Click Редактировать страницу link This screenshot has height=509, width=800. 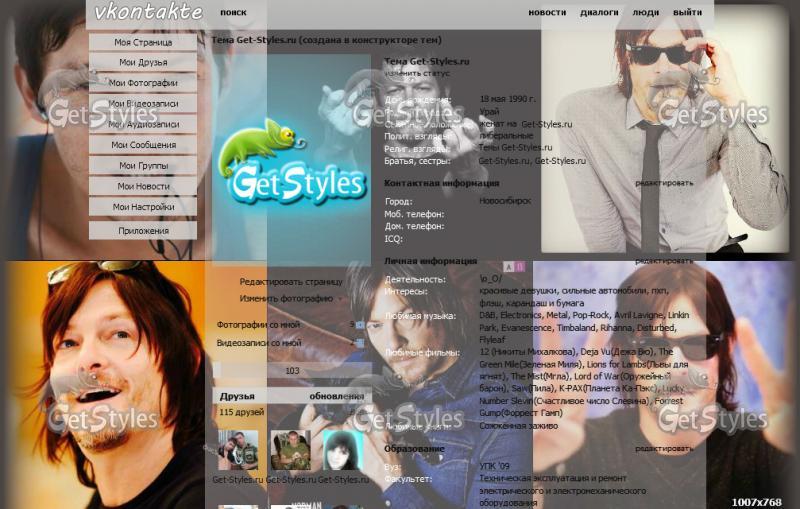(x=291, y=282)
